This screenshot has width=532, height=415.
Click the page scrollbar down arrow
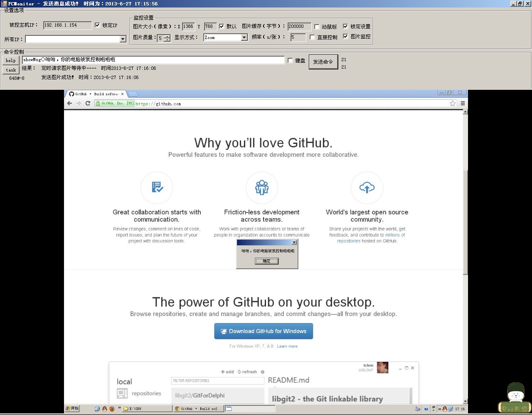click(x=465, y=401)
